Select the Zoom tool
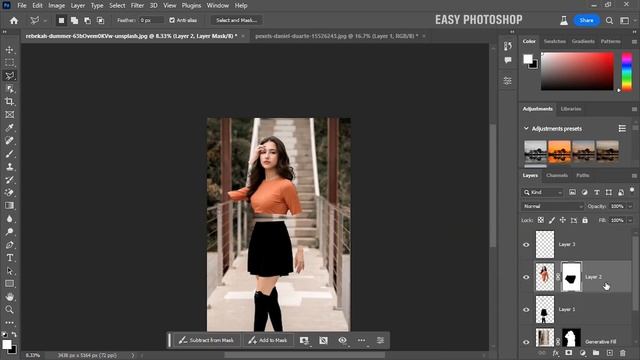Screen dimensions: 640x360 [9, 310]
